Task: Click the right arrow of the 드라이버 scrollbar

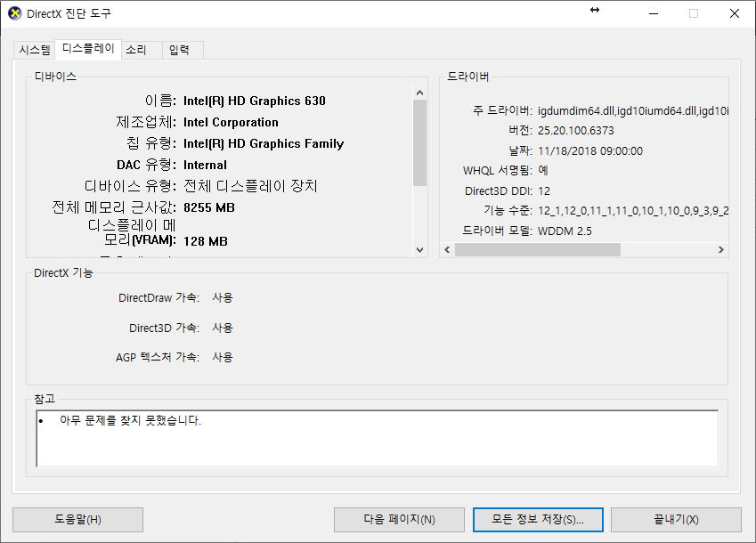Action: click(x=721, y=250)
